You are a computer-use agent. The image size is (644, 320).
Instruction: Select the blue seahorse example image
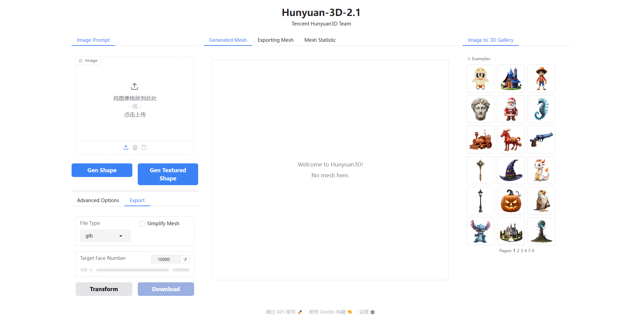(x=542, y=109)
